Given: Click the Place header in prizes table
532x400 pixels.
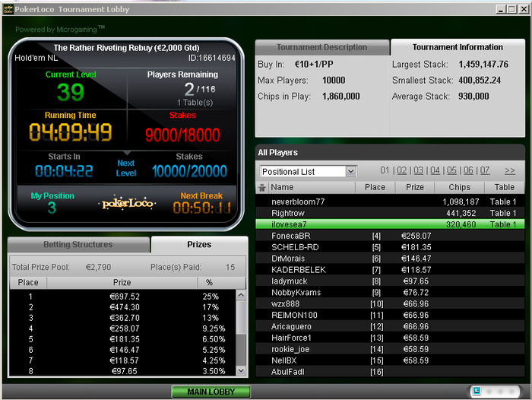Looking at the screenshot, I should [x=28, y=283].
